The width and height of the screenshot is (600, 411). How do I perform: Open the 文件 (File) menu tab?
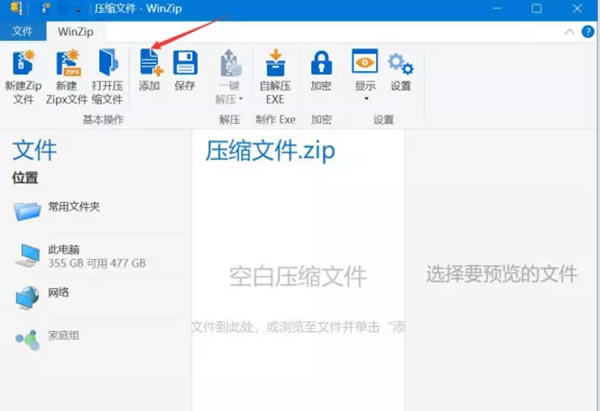22,31
